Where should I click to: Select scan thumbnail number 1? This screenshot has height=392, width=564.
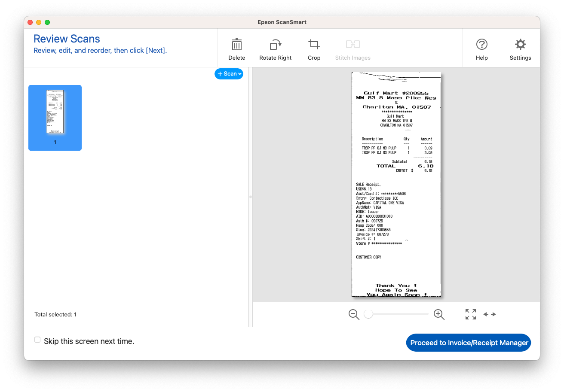click(55, 118)
